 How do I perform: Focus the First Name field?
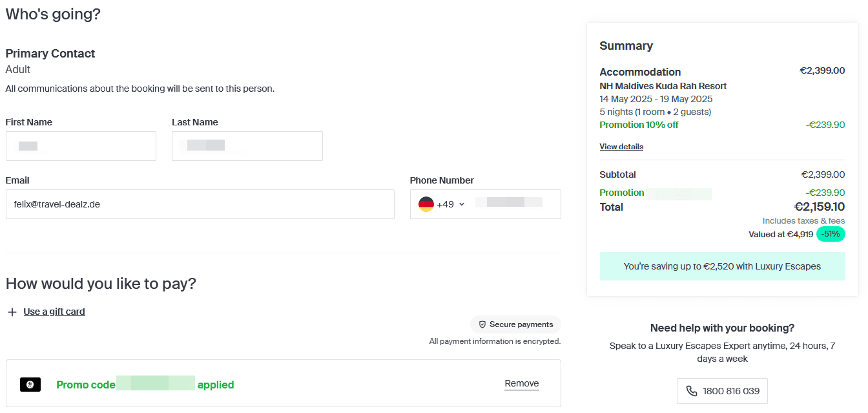pyautogui.click(x=81, y=146)
